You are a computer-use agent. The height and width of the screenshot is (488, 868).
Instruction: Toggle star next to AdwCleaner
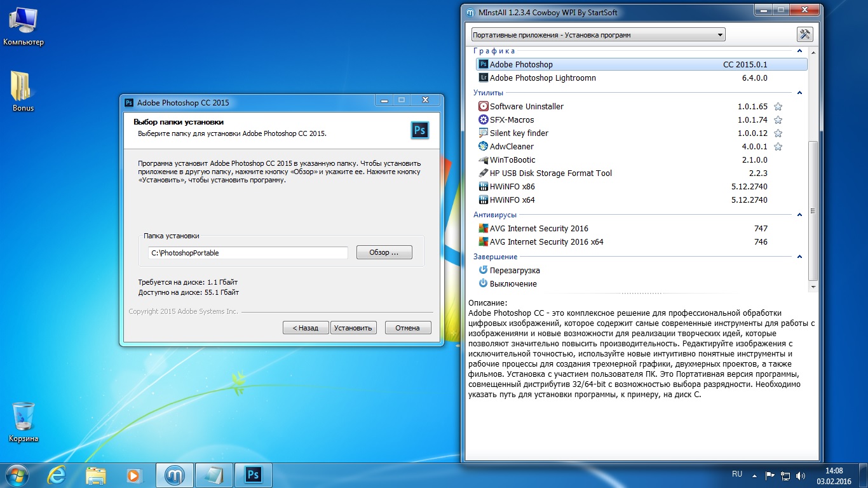point(778,146)
